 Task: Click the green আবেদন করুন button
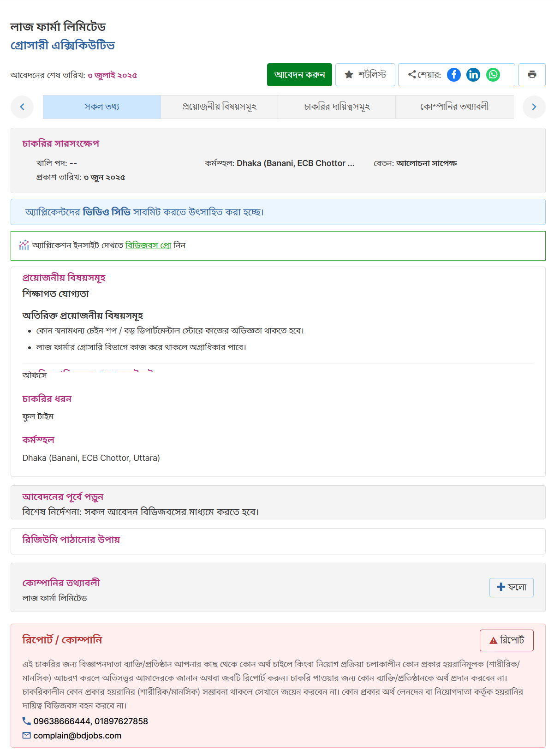299,75
